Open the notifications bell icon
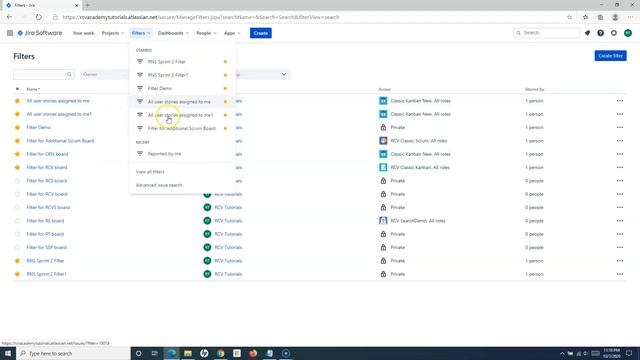This screenshot has height=360, width=640. (x=587, y=33)
